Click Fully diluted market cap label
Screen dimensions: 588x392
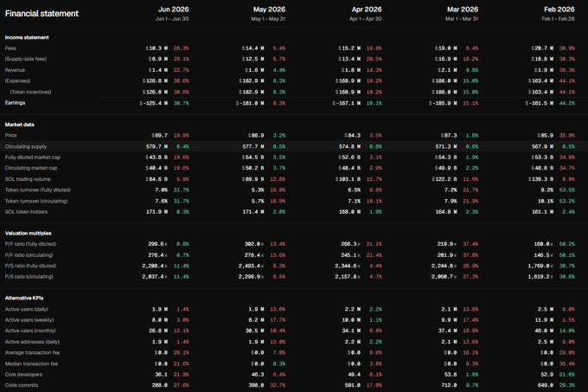click(33, 157)
